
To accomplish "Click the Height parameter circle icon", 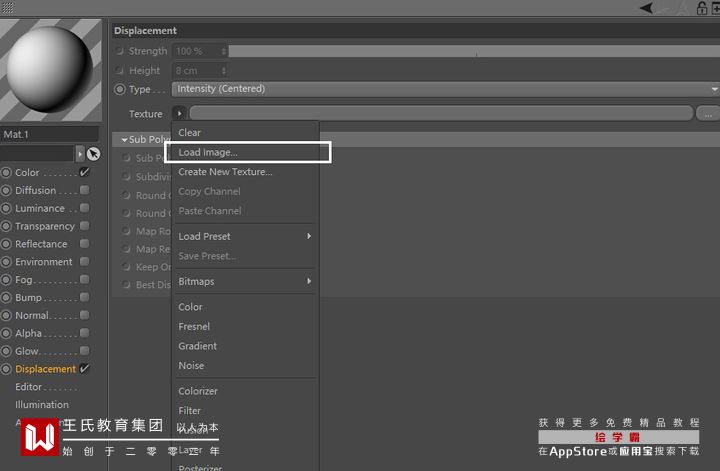I will (x=119, y=70).
